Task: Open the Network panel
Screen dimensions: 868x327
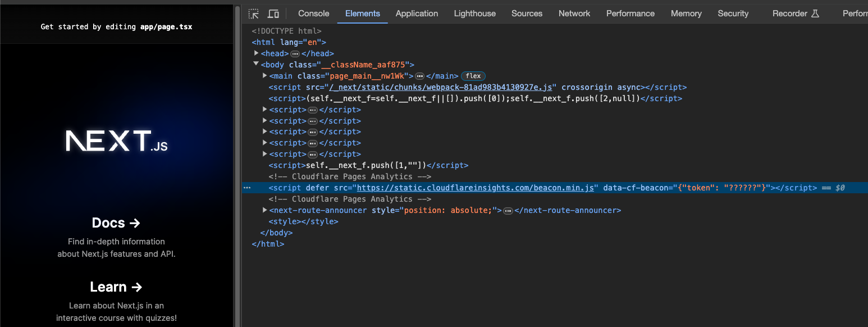Action: tap(574, 13)
